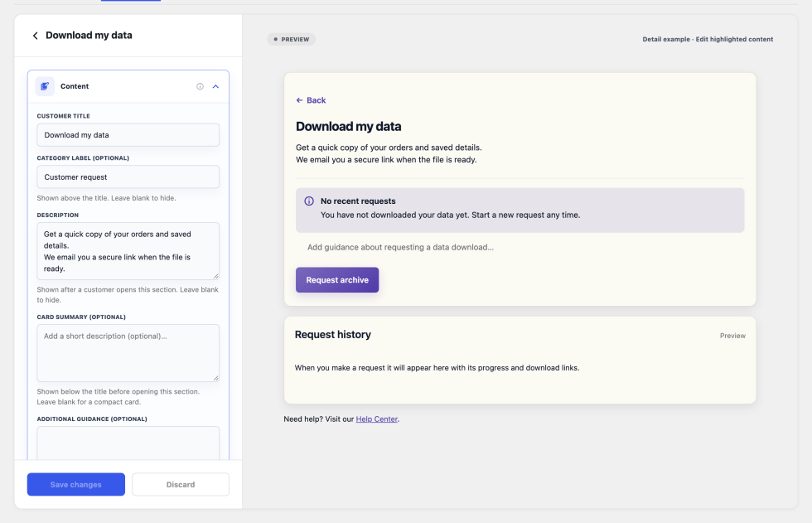Click the Description text area
Image resolution: width=812 pixels, height=523 pixels.
[128, 251]
